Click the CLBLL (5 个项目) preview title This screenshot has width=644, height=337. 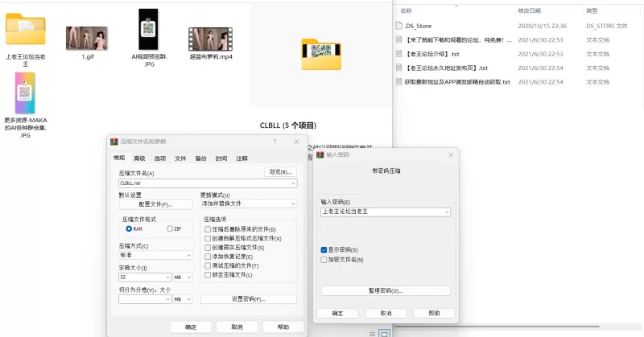click(x=288, y=125)
